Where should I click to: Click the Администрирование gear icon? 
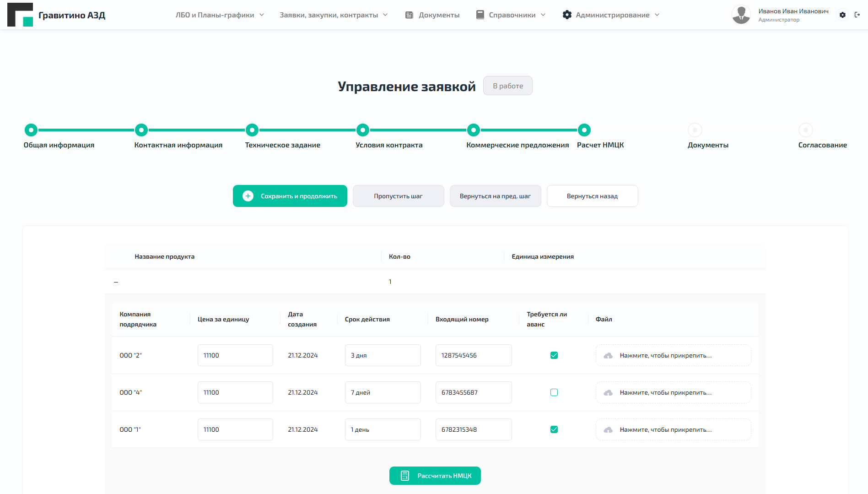click(x=567, y=14)
